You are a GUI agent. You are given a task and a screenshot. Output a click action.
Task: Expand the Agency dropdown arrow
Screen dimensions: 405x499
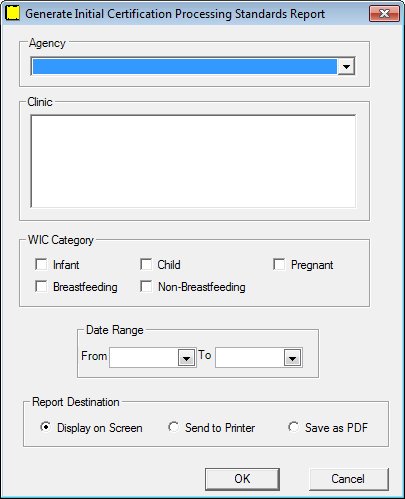(x=346, y=66)
